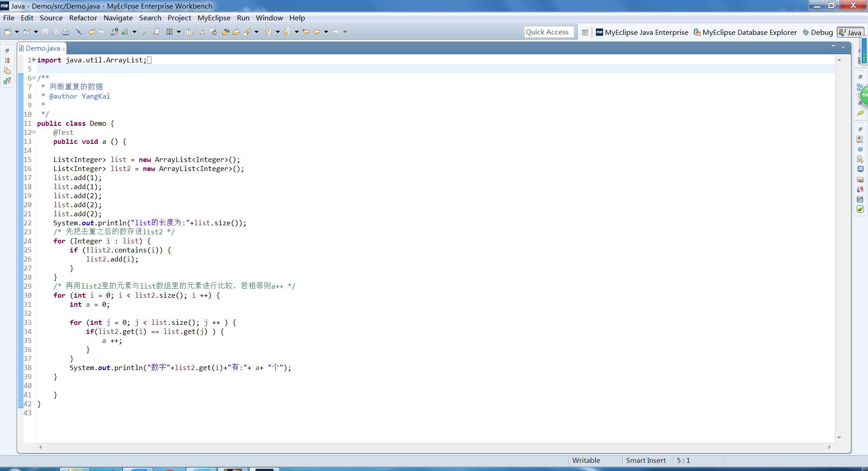Open the Back history dropdown arrow
Image resolution: width=868 pixels, height=471 pixels.
point(326,32)
